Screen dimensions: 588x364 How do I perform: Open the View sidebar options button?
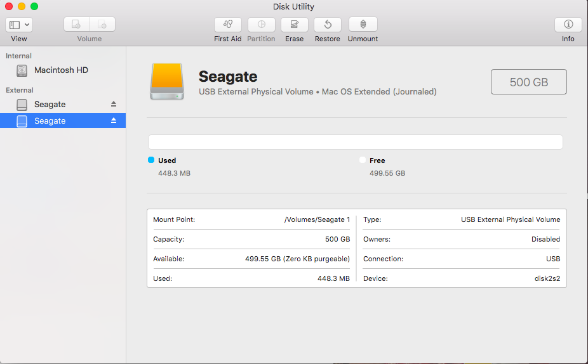(x=19, y=25)
